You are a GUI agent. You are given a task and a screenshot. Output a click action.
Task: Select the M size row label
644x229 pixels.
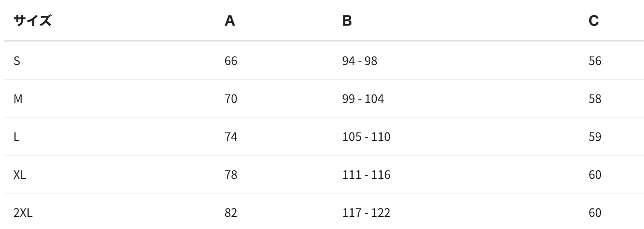18,99
